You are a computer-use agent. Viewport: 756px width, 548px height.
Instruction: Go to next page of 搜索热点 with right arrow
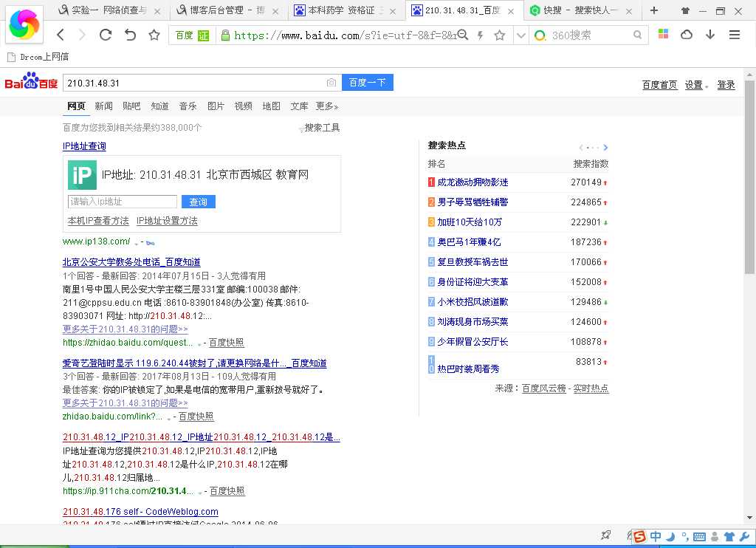(x=605, y=148)
